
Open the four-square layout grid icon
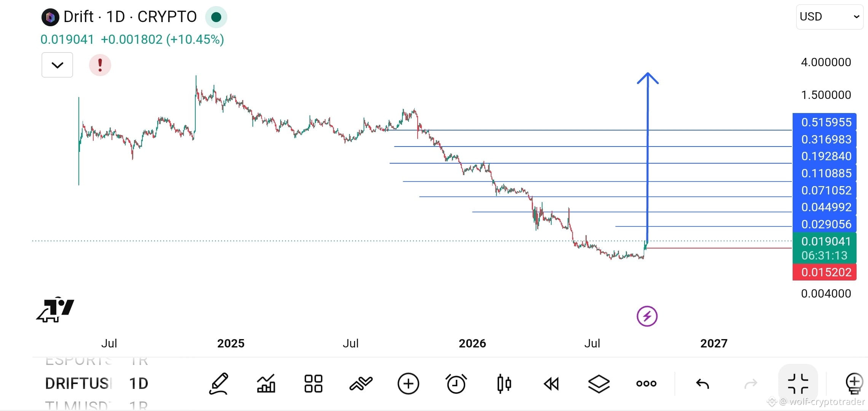pyautogui.click(x=313, y=384)
